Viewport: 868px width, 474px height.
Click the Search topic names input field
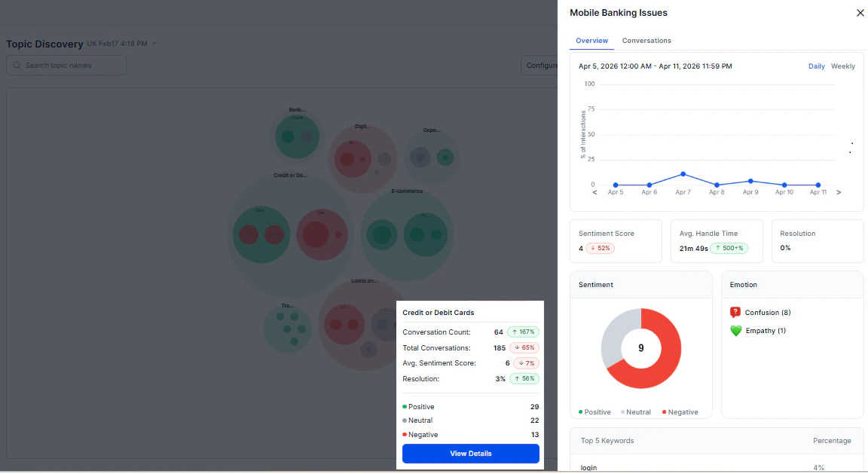[x=68, y=66]
